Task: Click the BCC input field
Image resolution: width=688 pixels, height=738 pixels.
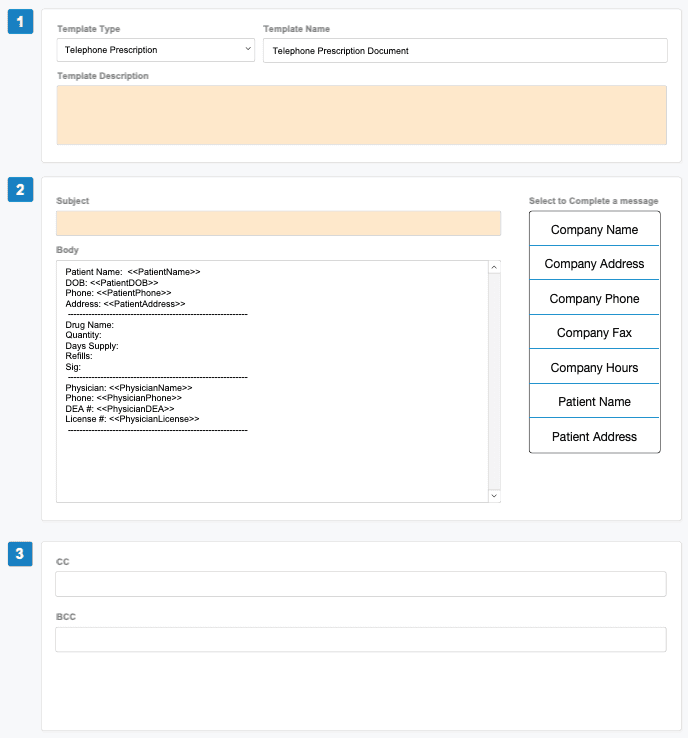Action: [360, 639]
